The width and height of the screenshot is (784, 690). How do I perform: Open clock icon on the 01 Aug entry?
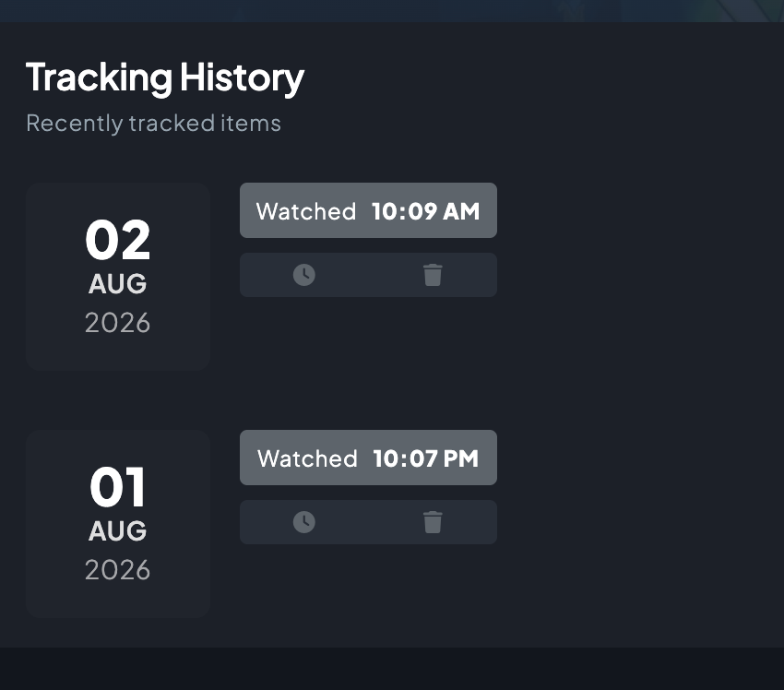pos(304,522)
